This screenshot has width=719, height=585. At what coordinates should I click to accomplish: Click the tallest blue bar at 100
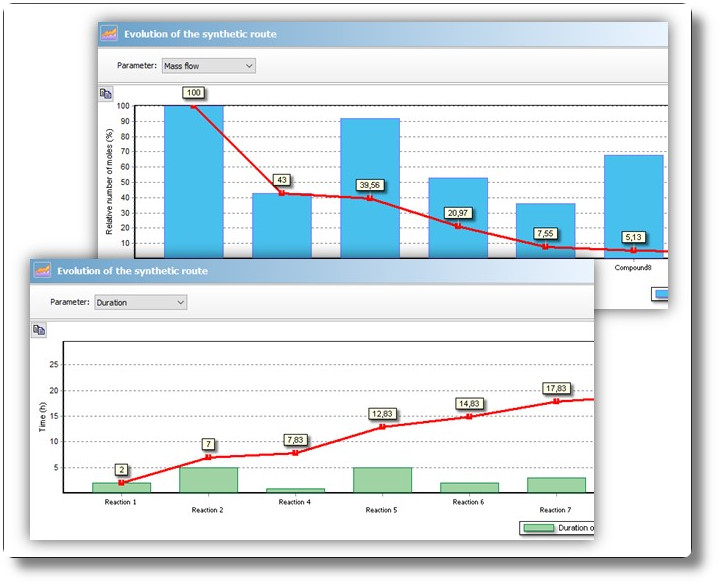[x=194, y=182]
